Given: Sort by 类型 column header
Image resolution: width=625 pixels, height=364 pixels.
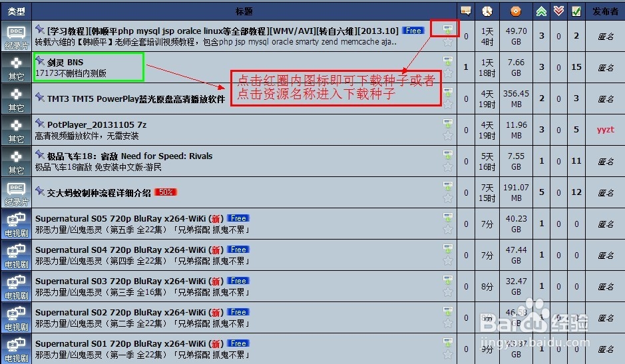Looking at the screenshot, I should 16,11.
